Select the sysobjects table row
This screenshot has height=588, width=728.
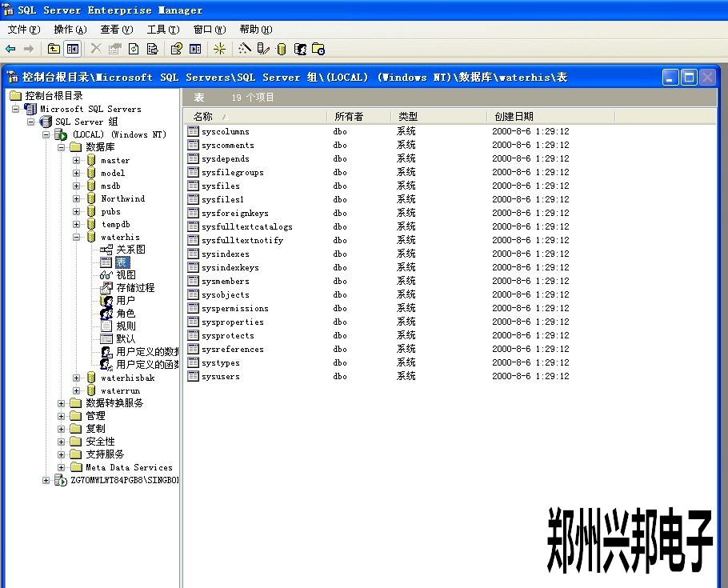225,295
